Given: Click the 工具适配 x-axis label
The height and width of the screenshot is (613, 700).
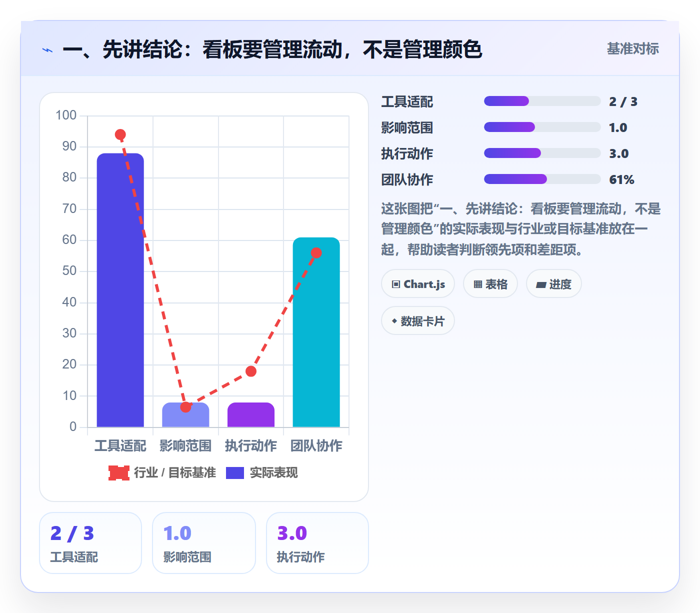Looking at the screenshot, I should coord(120,445).
